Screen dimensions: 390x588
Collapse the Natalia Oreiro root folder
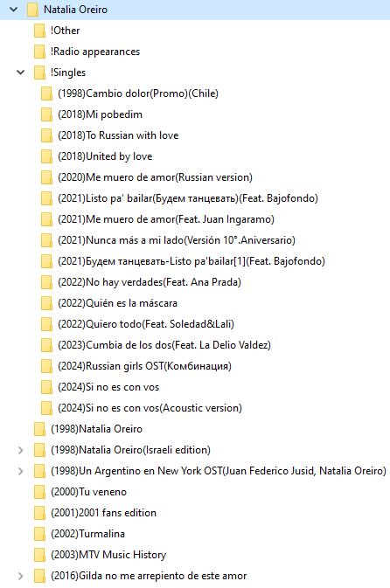click(13, 10)
